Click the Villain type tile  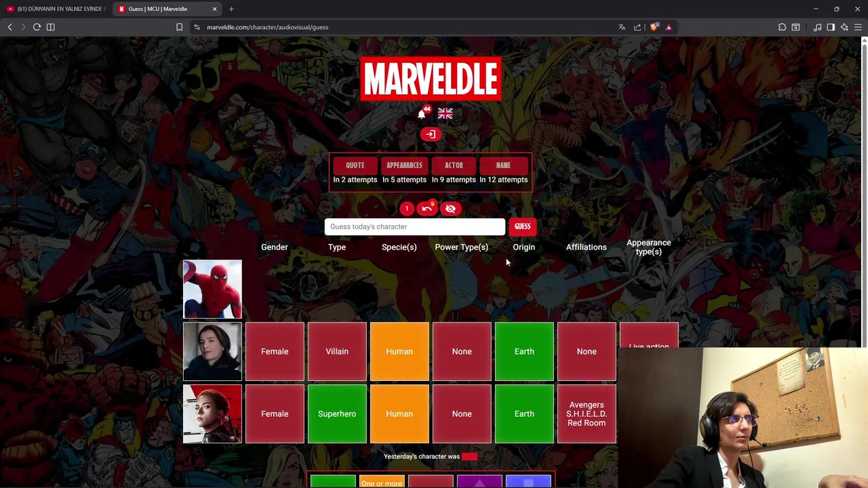click(337, 351)
